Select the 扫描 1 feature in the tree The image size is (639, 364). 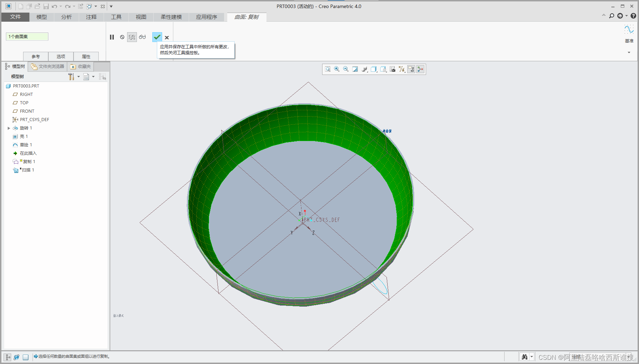point(28,170)
